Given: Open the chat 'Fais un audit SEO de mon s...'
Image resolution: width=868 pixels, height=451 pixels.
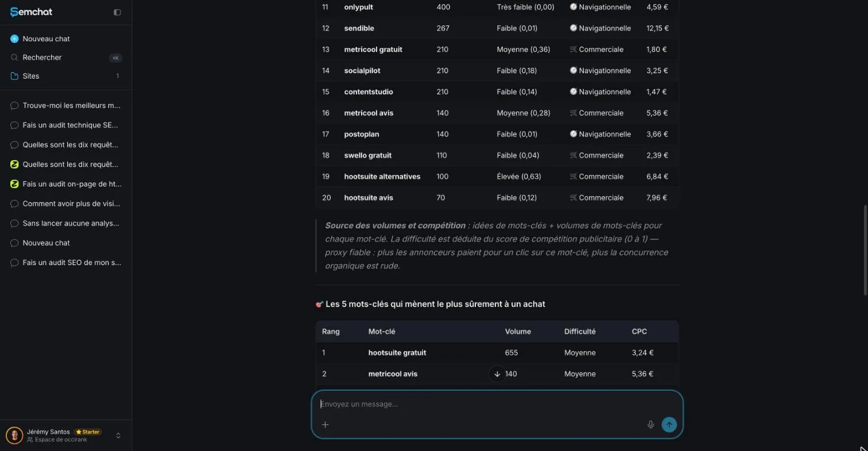Looking at the screenshot, I should 66,262.
